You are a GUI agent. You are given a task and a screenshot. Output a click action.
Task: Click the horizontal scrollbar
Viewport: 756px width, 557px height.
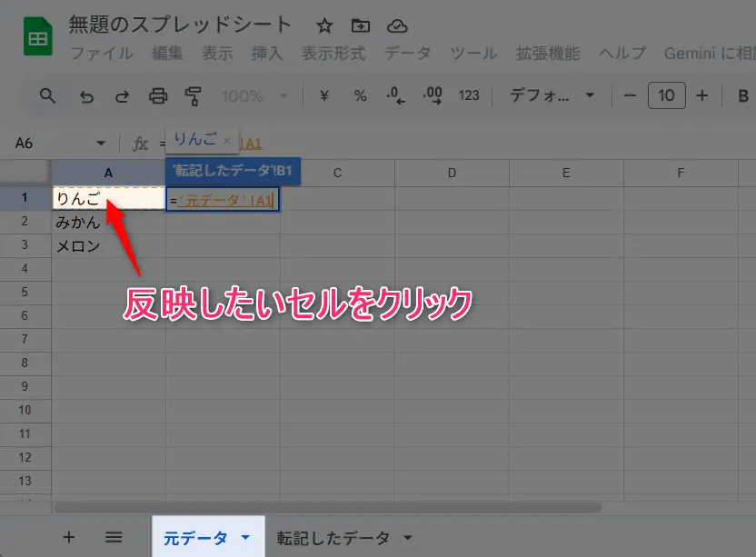[327, 508]
